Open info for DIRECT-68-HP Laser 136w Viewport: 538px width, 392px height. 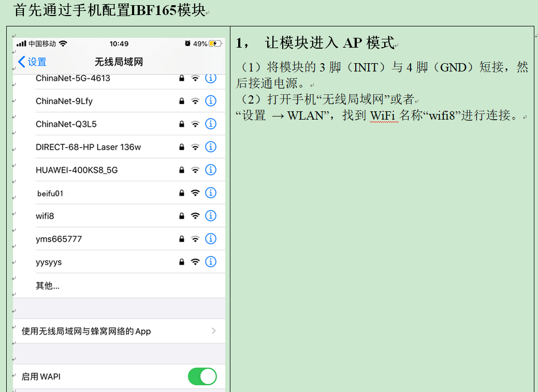pos(211,147)
